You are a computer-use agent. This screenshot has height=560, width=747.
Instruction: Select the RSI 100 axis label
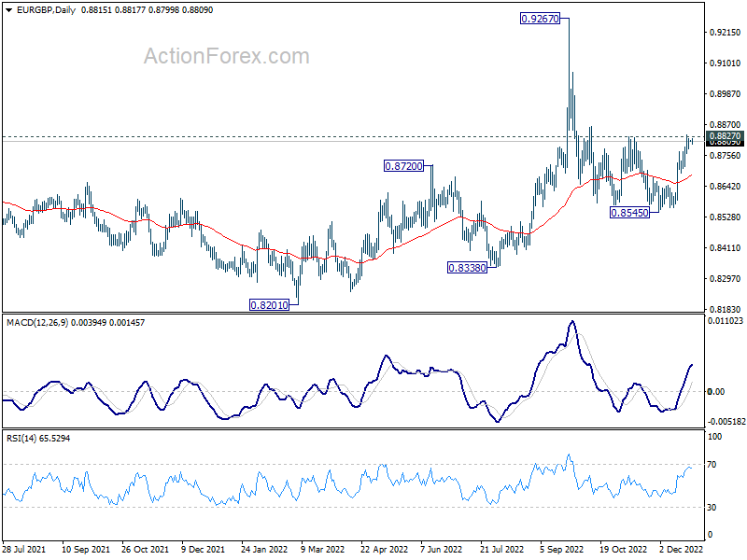pos(714,437)
